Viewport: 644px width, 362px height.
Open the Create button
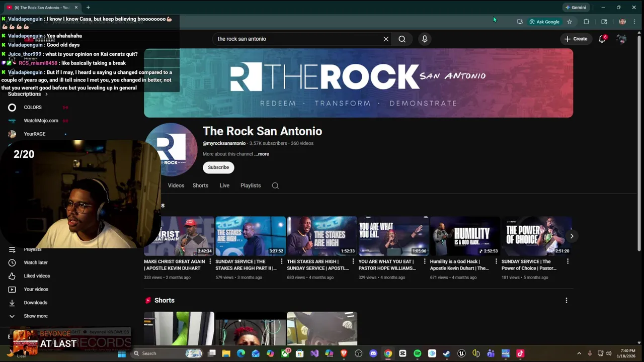coord(576,39)
